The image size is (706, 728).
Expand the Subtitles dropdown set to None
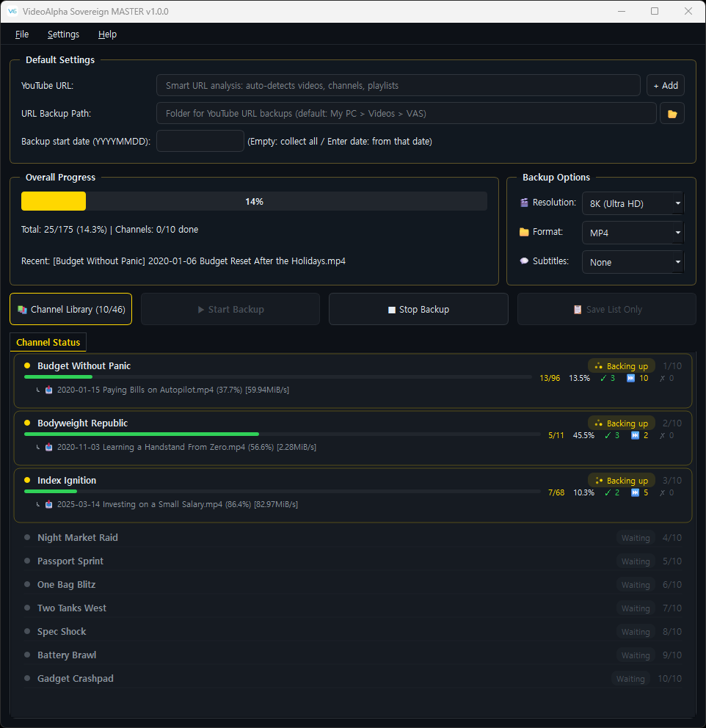633,262
